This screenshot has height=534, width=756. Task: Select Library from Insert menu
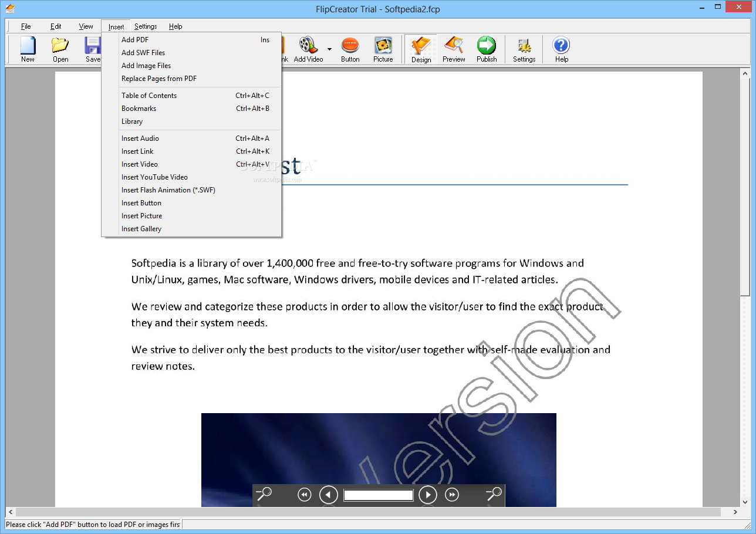191,121
